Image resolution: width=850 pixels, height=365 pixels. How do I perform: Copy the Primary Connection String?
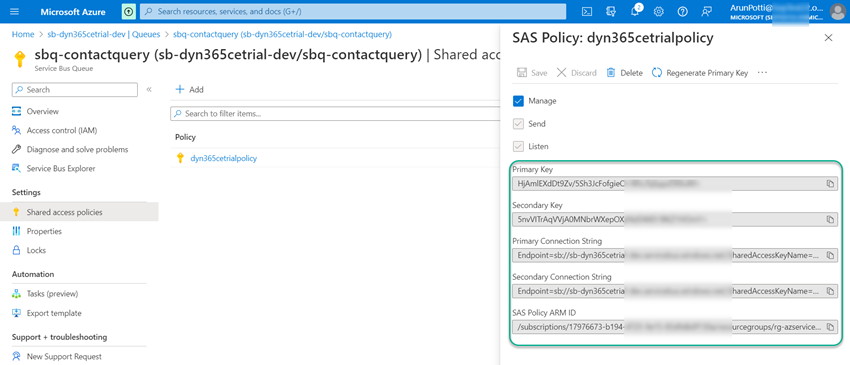tap(829, 255)
